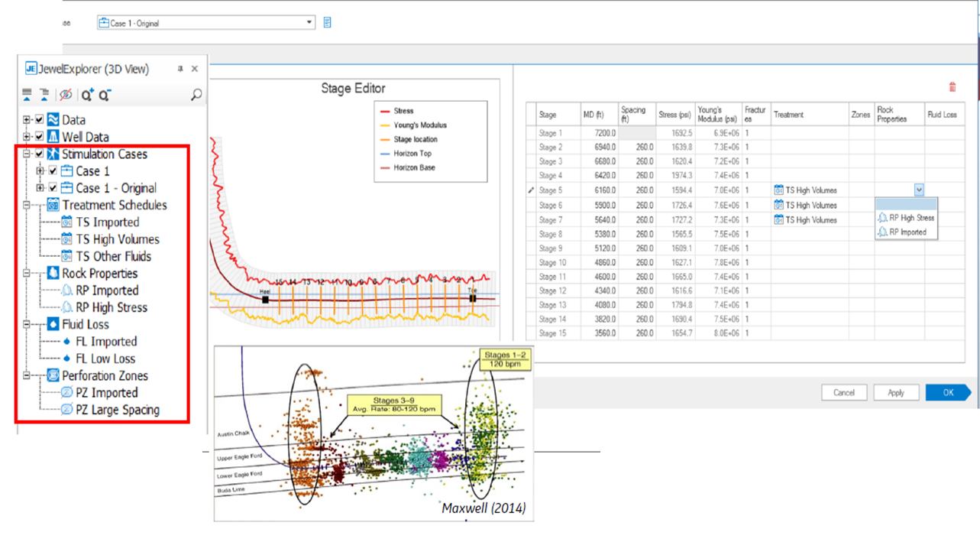The width and height of the screenshot is (980, 555).
Task: Open Rock Properties dropdown for Stage 5
Action: click(919, 190)
